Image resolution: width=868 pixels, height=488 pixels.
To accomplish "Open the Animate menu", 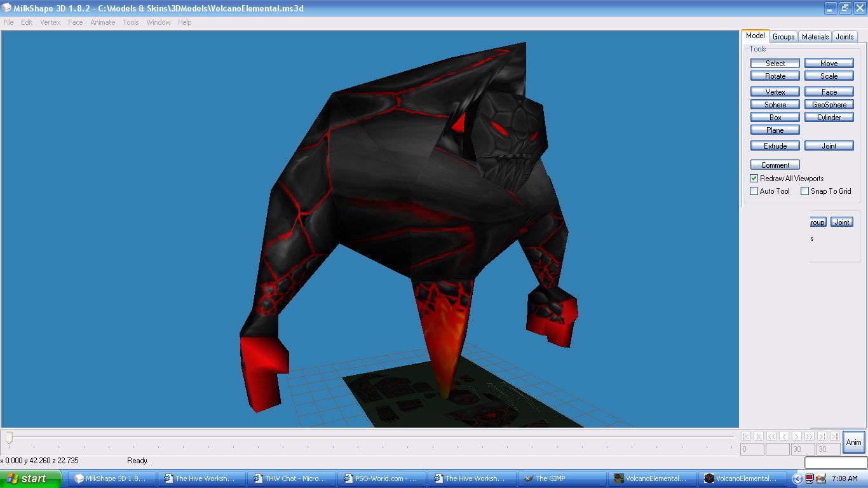I will (103, 22).
